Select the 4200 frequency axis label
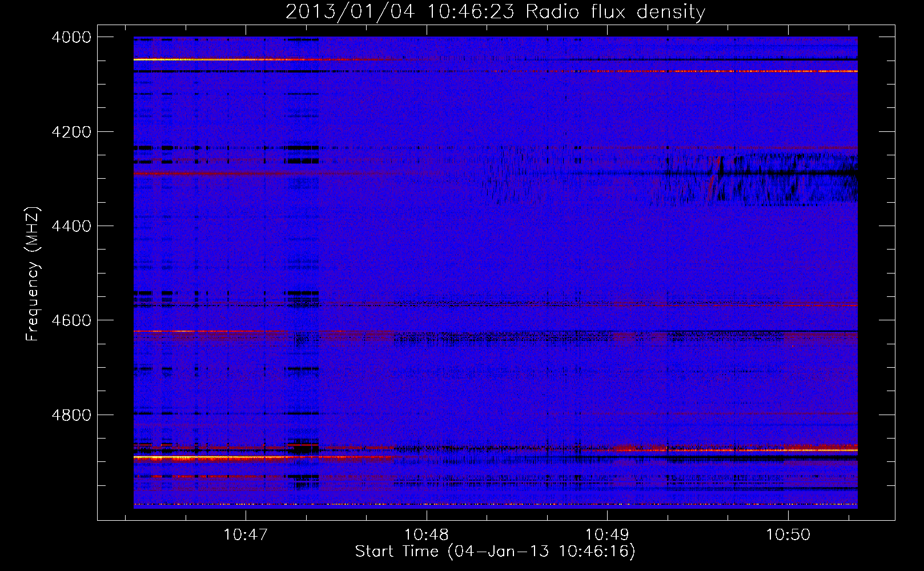Screen dimensions: 924x571 [71, 132]
